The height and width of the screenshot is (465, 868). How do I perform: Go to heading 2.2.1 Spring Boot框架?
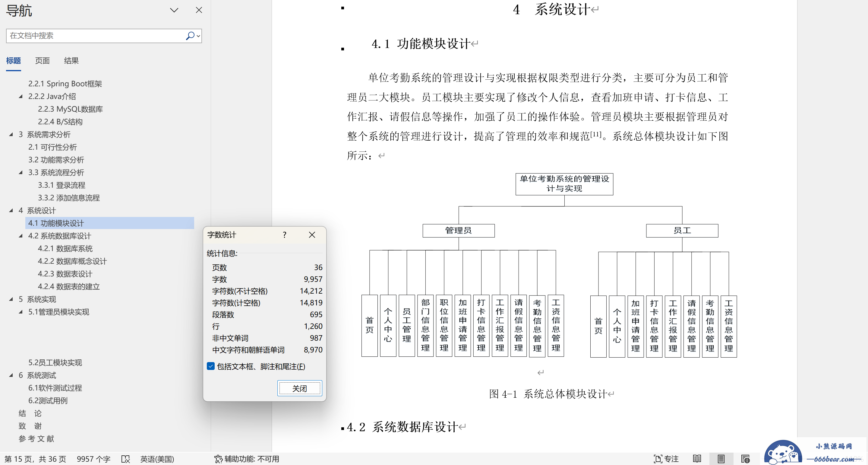[65, 84]
